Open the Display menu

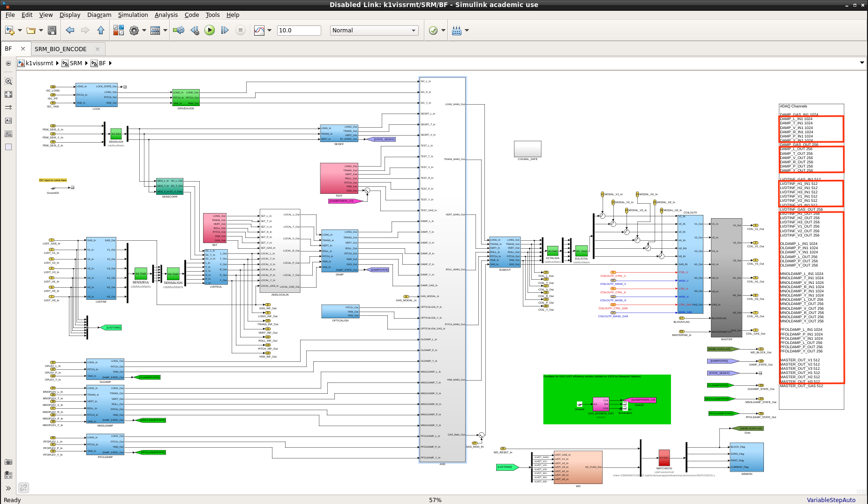pyautogui.click(x=69, y=15)
